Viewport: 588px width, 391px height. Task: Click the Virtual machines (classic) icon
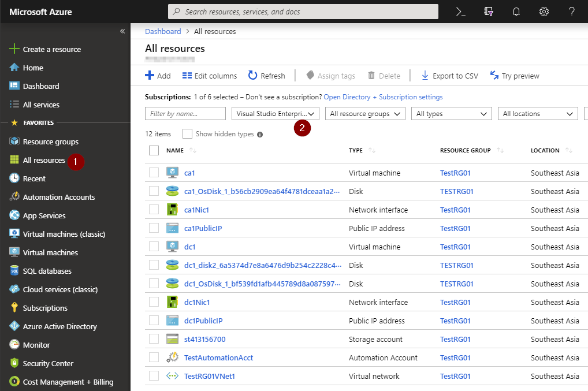point(14,233)
